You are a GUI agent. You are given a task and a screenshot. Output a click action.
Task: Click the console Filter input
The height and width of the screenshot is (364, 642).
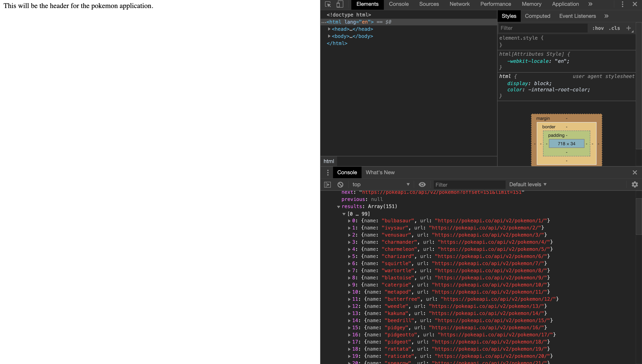tap(469, 184)
